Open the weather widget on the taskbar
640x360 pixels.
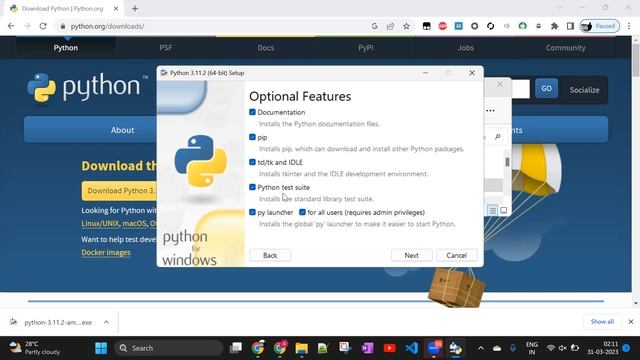(x=35, y=348)
